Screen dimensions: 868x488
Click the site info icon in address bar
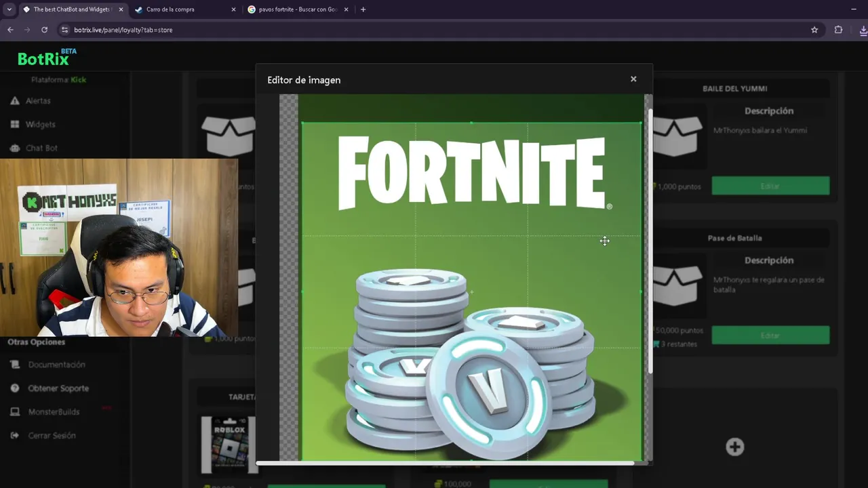64,30
